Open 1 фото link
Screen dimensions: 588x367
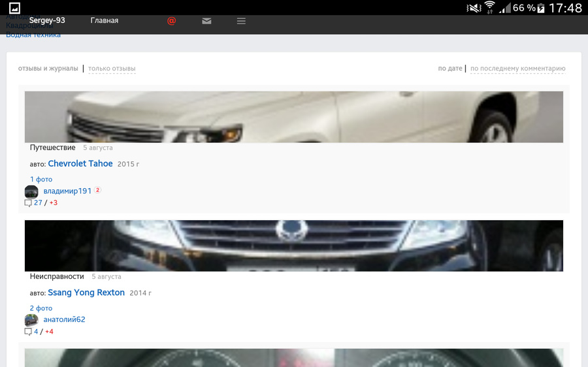coord(41,179)
